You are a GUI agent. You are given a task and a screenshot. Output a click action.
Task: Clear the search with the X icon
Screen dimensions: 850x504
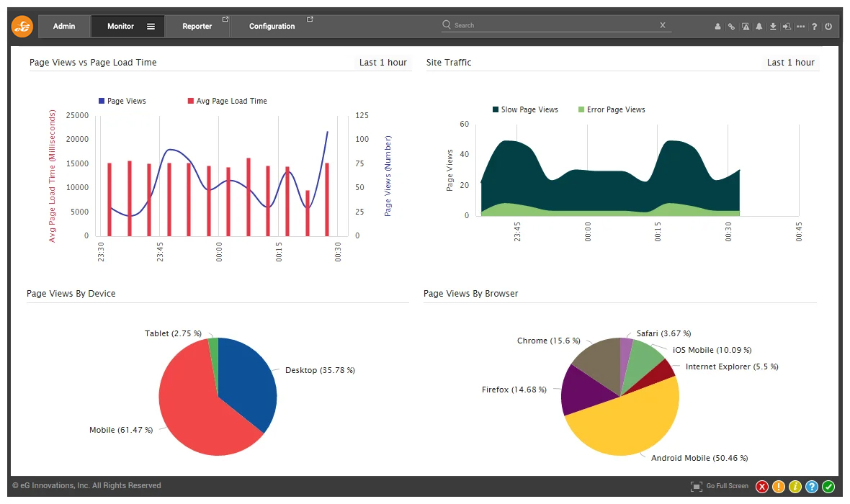tap(663, 25)
